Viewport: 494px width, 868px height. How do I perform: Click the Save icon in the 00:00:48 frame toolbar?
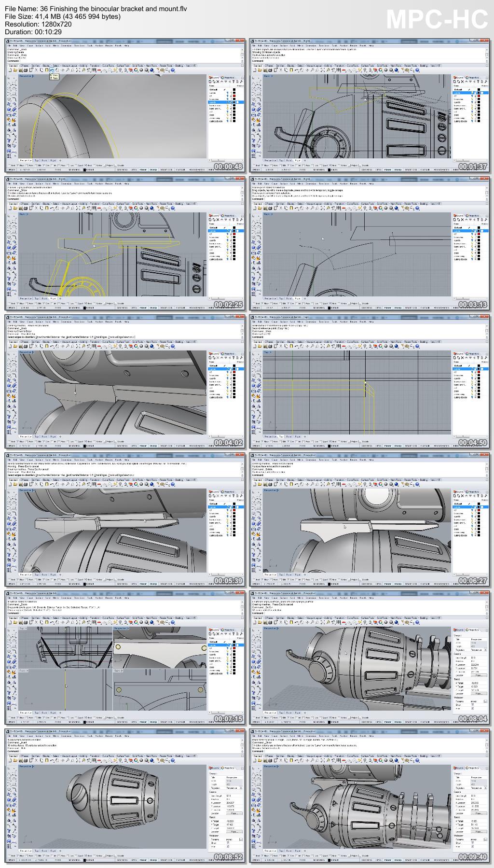click(x=20, y=70)
